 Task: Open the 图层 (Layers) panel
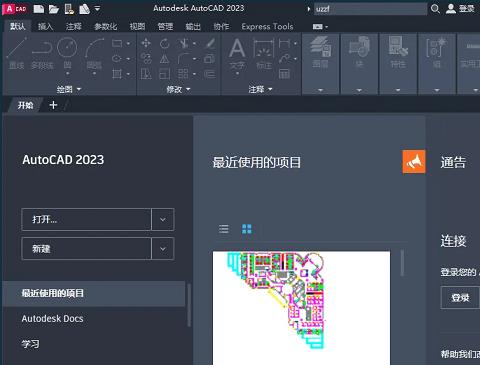[x=320, y=63]
